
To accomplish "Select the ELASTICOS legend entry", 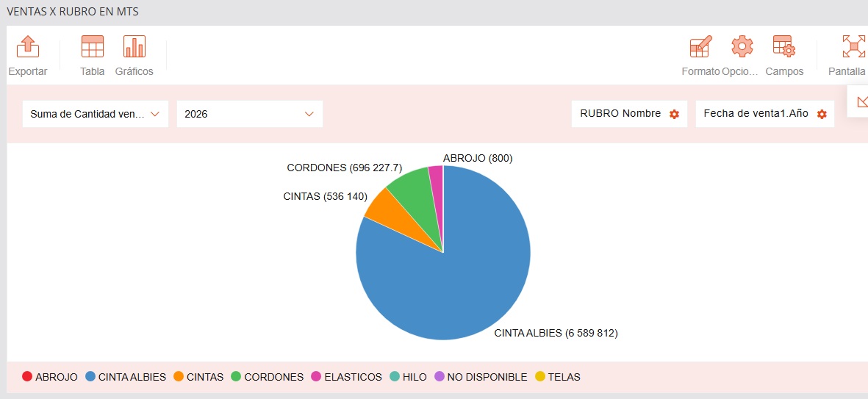I will (x=347, y=377).
